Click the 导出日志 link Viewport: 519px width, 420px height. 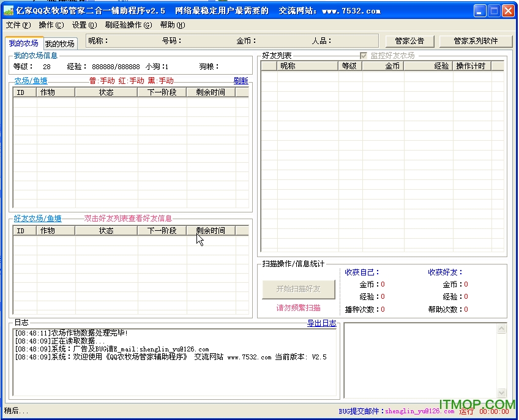click(x=321, y=323)
